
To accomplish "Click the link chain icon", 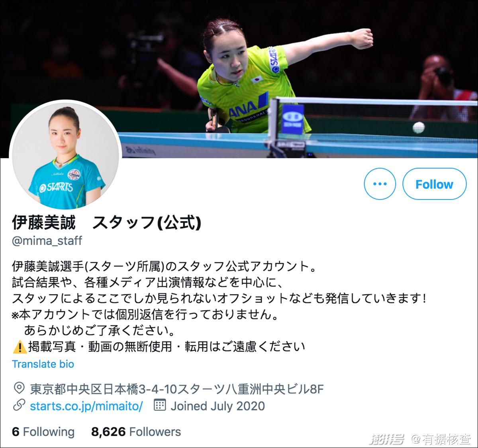I will click(19, 406).
